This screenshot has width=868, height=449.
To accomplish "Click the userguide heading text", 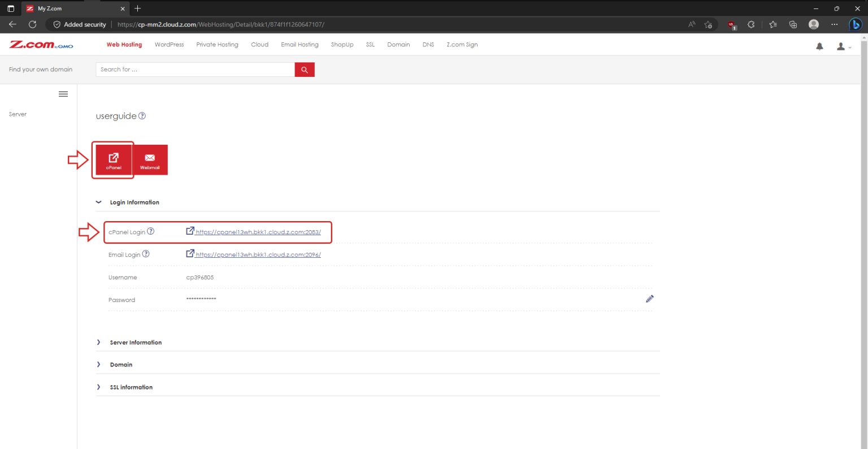I will [116, 116].
